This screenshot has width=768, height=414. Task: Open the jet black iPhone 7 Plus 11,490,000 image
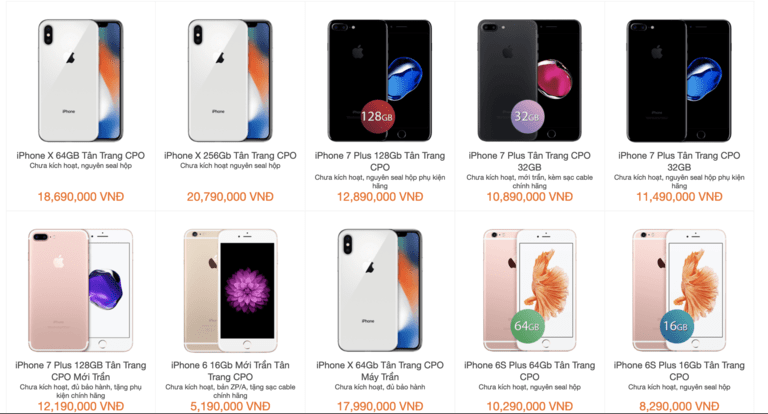(679, 80)
